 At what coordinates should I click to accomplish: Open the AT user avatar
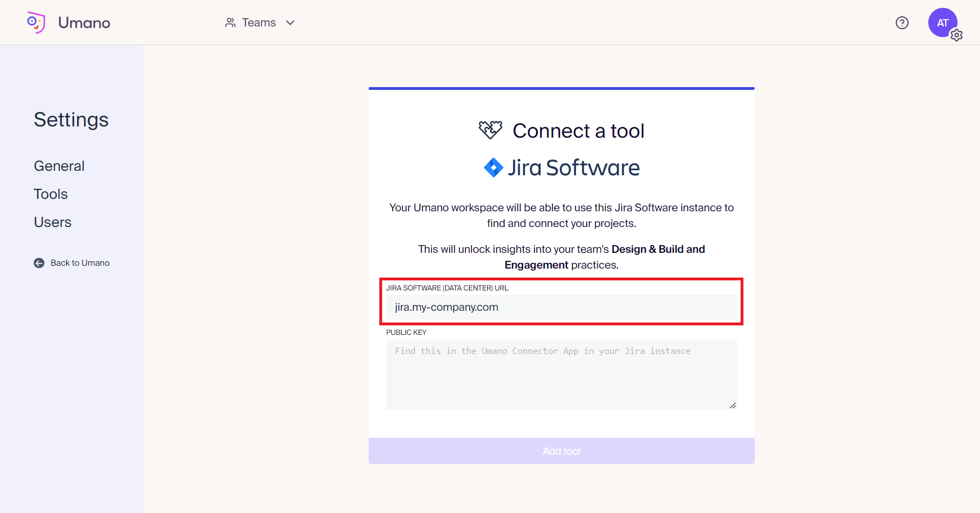(x=942, y=22)
